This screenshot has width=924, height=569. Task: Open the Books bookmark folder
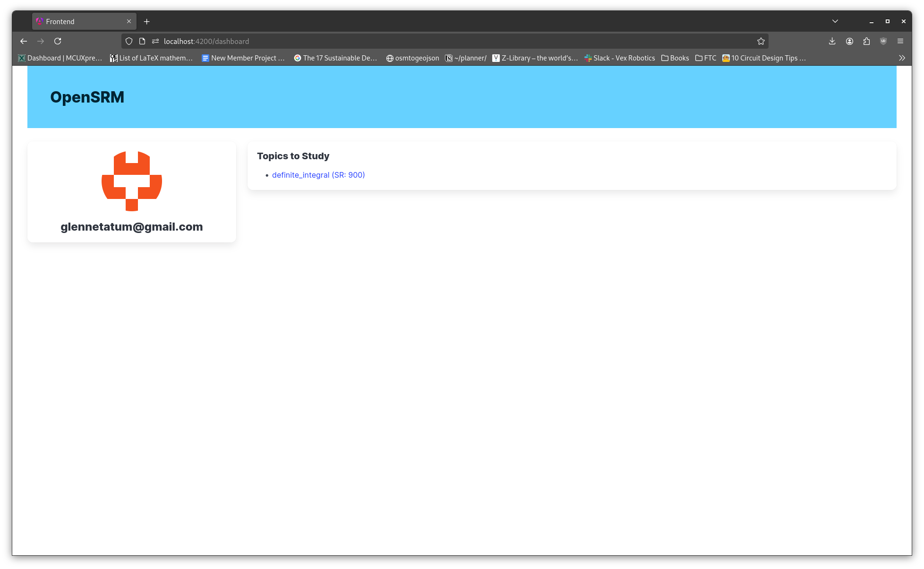click(675, 58)
